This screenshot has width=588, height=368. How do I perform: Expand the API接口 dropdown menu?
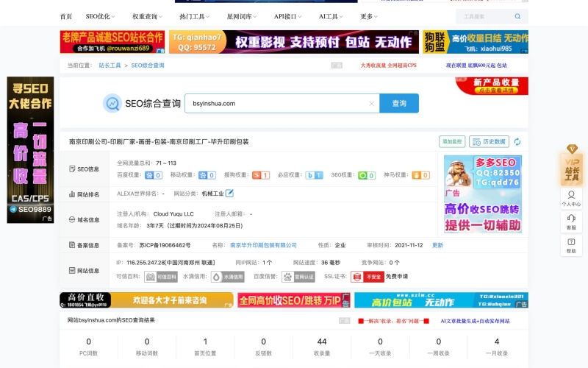tap(287, 16)
